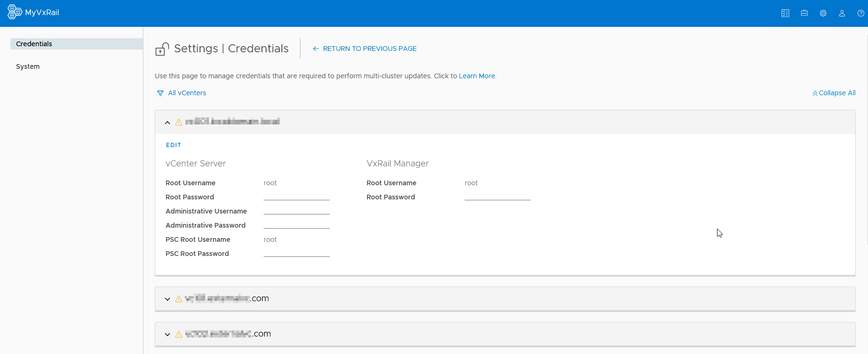The image size is (868, 354).
Task: Click the Administrative Username label
Action: coord(206,211)
